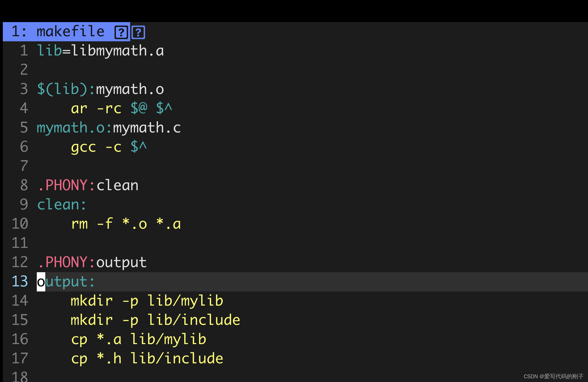588x382 pixels.
Task: Click the 'clean:' target on line 9
Action: tap(61, 205)
